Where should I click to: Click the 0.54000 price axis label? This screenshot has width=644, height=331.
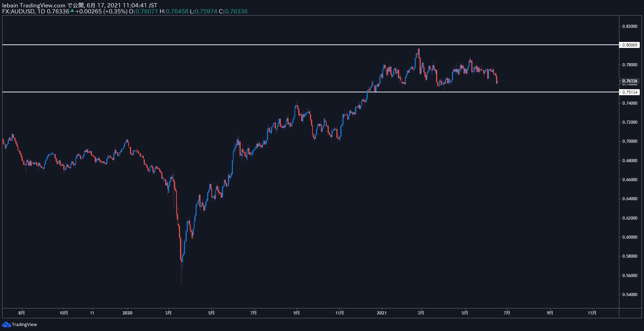[x=630, y=294]
